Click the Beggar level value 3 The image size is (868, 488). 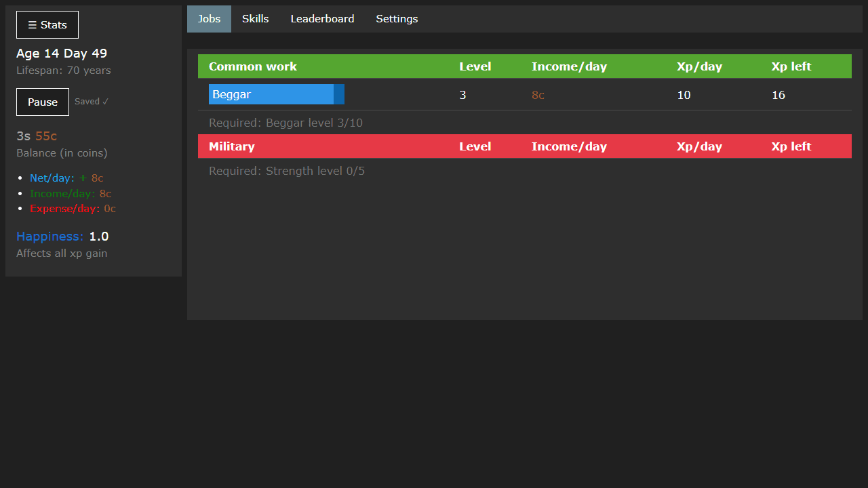tap(463, 95)
